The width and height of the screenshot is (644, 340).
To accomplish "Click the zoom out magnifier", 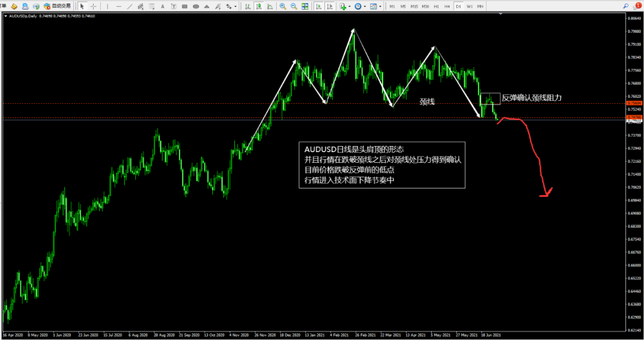I will point(293,6).
